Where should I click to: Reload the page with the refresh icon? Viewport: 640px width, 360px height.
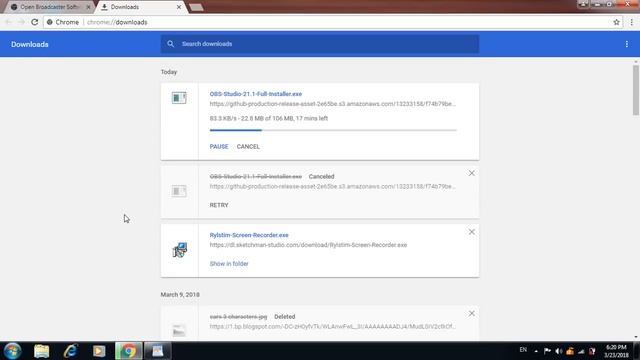[x=35, y=22]
